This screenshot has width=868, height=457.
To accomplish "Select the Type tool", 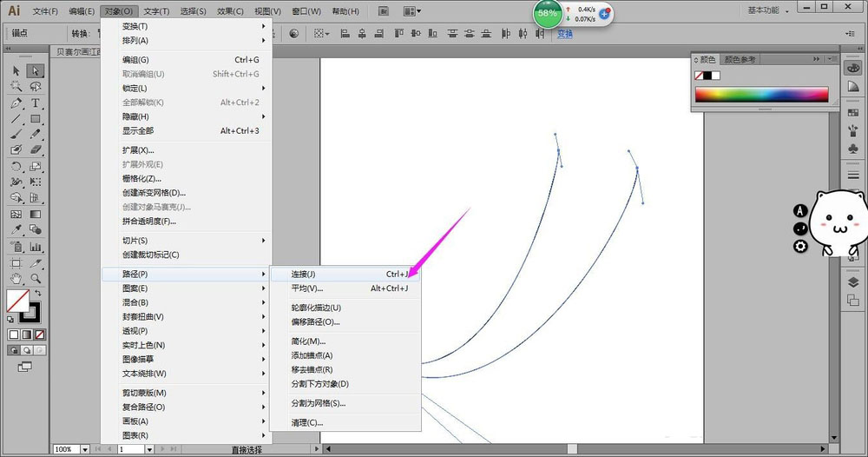I will pos(36,103).
